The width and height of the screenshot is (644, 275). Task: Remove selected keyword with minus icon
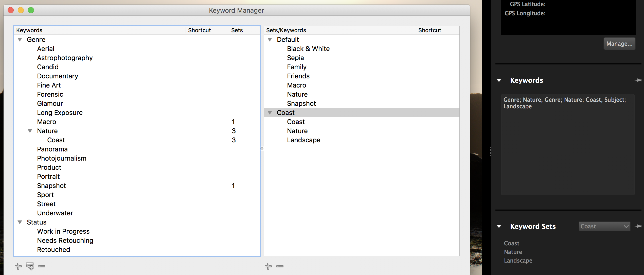pyautogui.click(x=42, y=266)
